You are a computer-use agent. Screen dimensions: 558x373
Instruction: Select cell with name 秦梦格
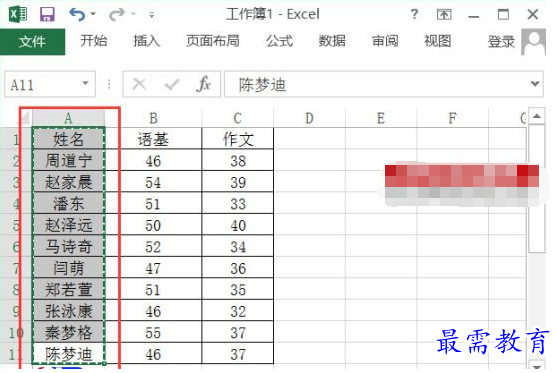point(68,332)
